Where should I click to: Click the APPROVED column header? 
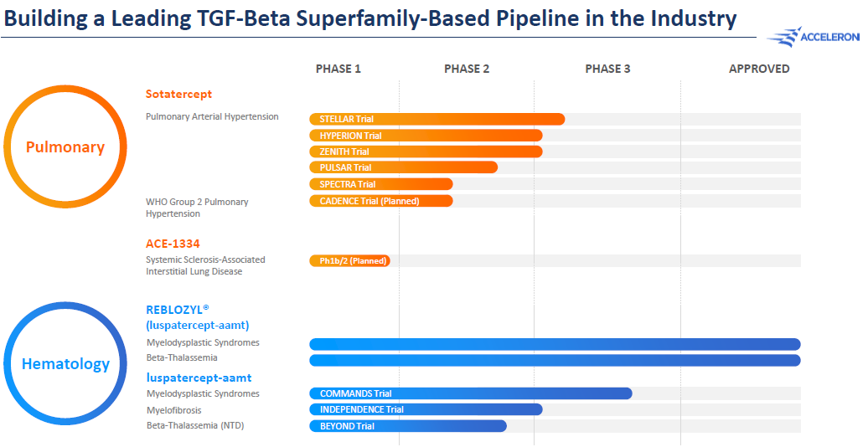coord(759,69)
